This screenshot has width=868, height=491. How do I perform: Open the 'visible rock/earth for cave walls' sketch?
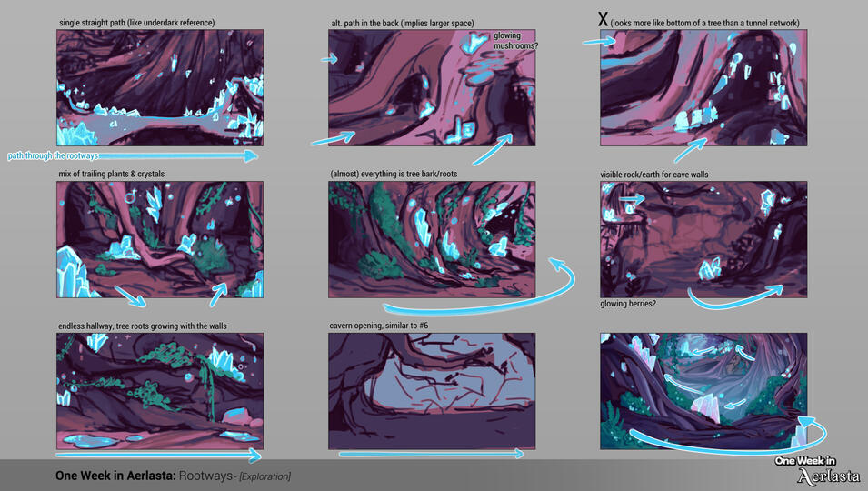pyautogui.click(x=703, y=239)
